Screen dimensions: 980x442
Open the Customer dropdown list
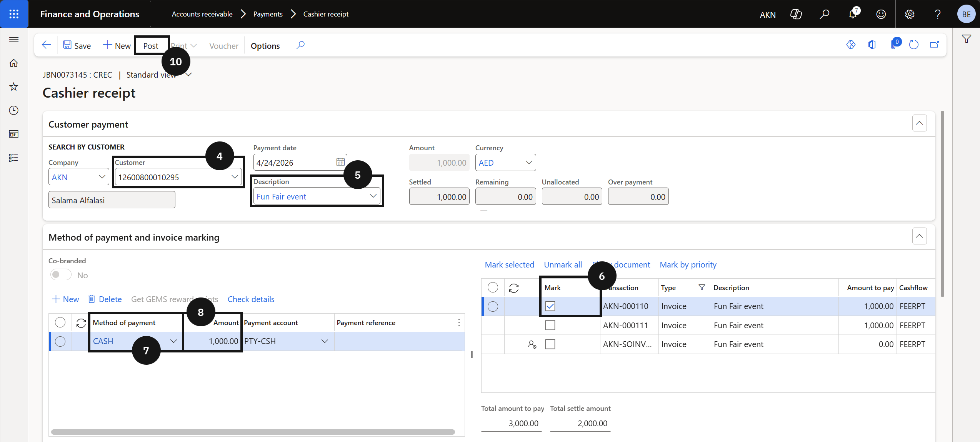(235, 177)
